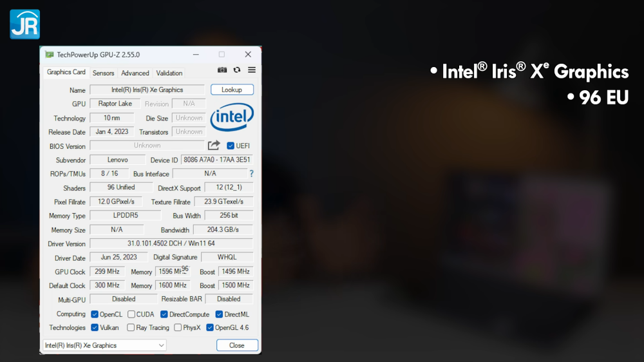Click the Release Date value Jan 4, 2023
Viewport: 644px width, 362px height.
tap(111, 132)
